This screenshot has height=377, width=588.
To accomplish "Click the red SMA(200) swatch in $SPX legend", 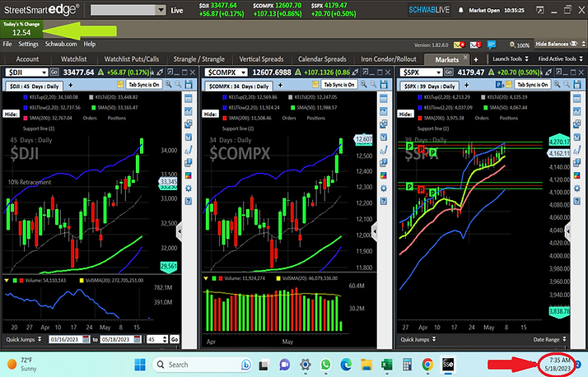I will [420, 118].
